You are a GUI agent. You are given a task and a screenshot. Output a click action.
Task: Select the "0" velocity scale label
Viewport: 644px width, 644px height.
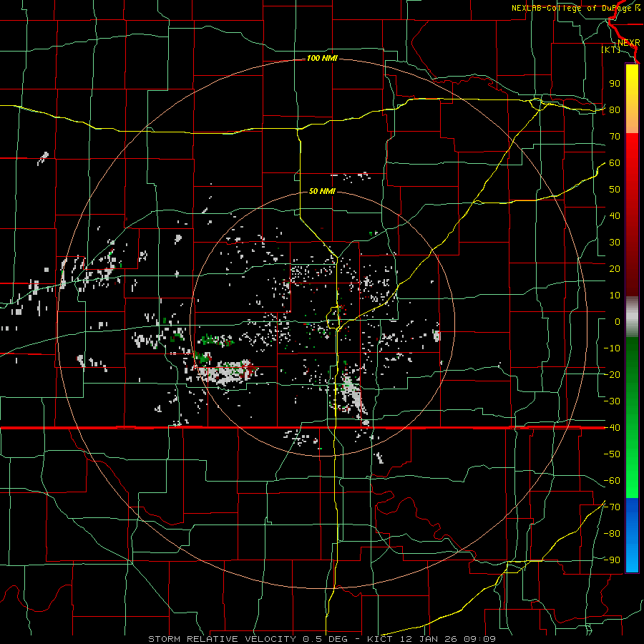coord(618,322)
